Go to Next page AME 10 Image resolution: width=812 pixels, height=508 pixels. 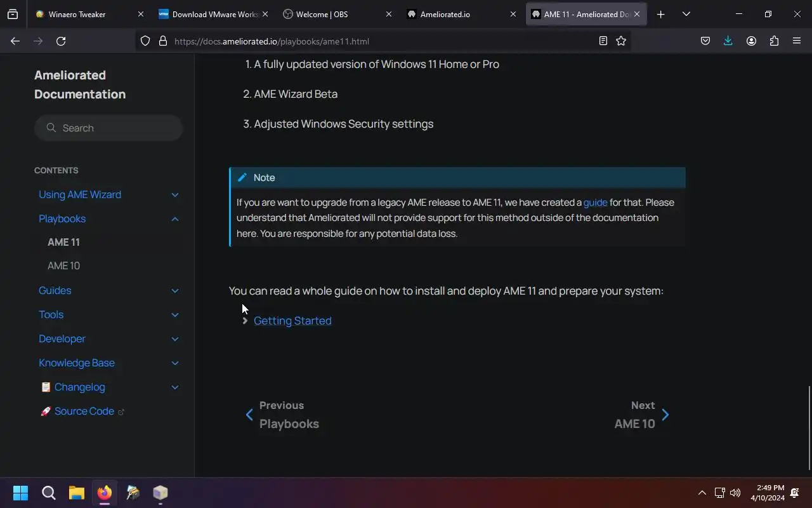641,415
